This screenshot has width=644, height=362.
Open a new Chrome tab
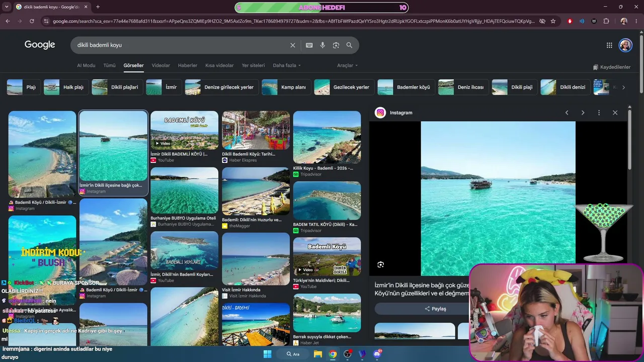pos(98,7)
